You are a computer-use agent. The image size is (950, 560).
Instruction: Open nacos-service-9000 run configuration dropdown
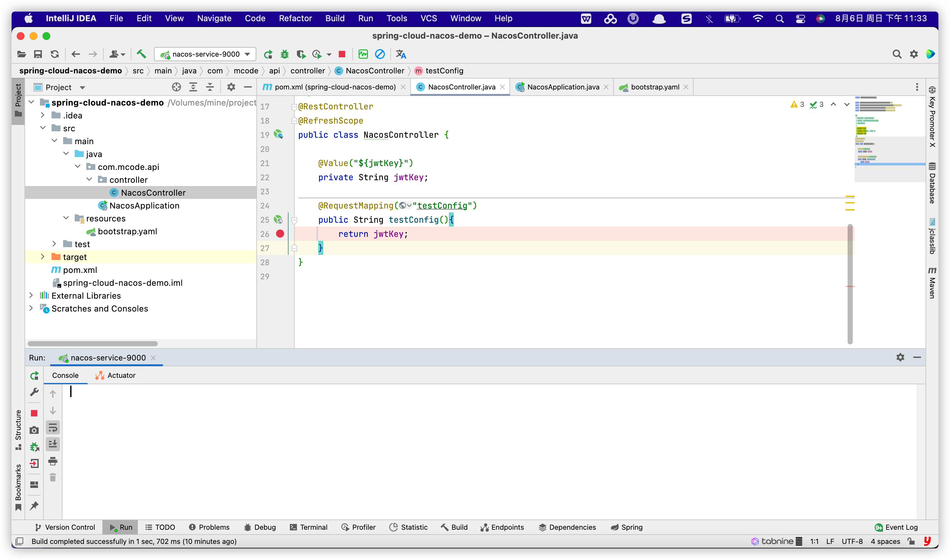[205, 54]
